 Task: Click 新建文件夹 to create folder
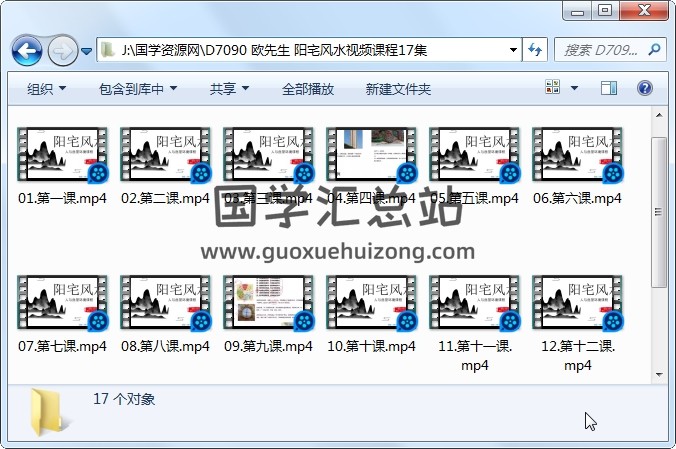point(398,89)
